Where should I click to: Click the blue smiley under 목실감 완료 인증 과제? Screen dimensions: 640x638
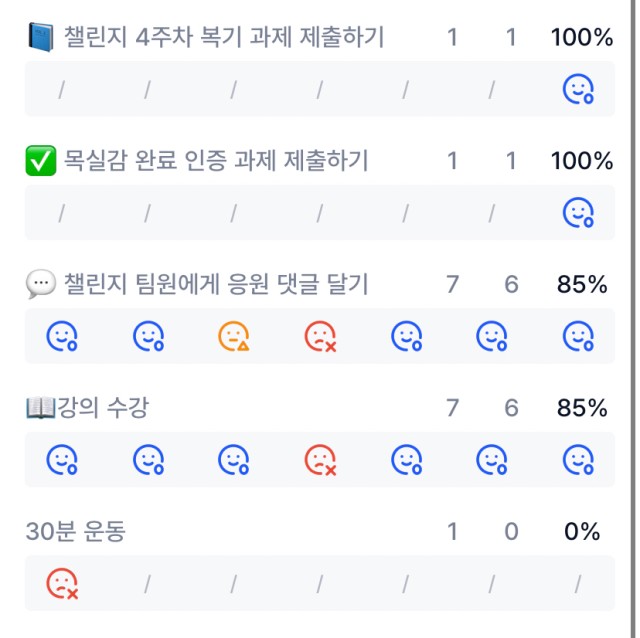pos(578,212)
